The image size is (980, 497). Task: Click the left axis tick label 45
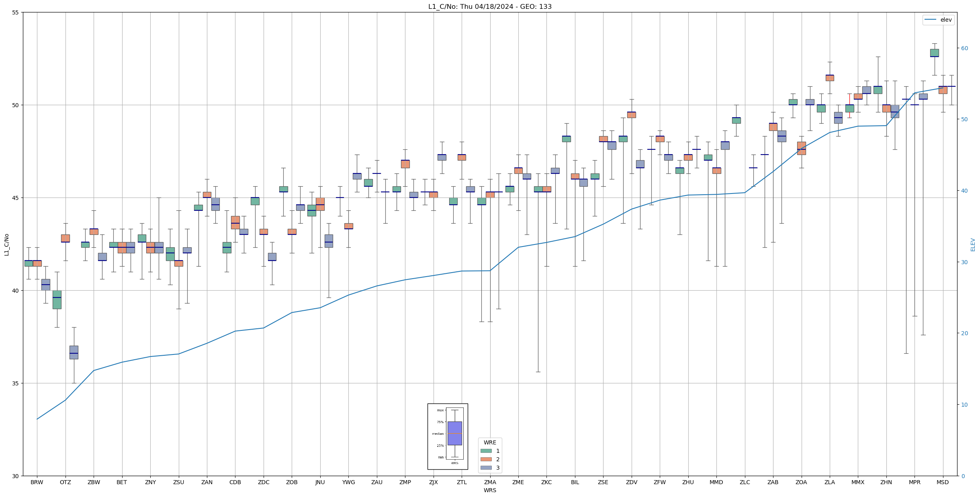click(16, 198)
